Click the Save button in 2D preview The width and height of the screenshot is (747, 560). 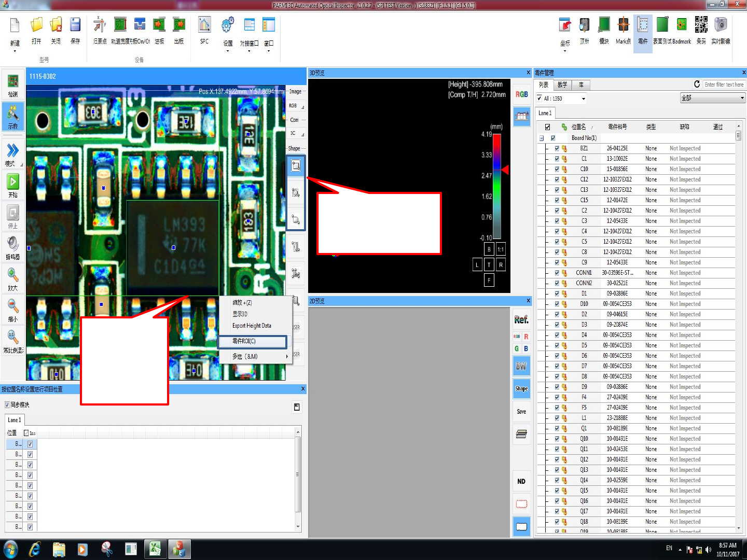521,412
